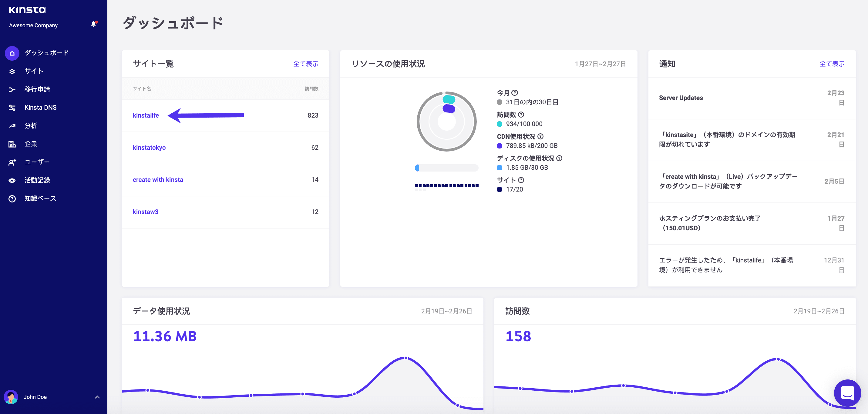This screenshot has height=414, width=868.
Task: Click 全て表示 in 通知 card
Action: click(832, 64)
